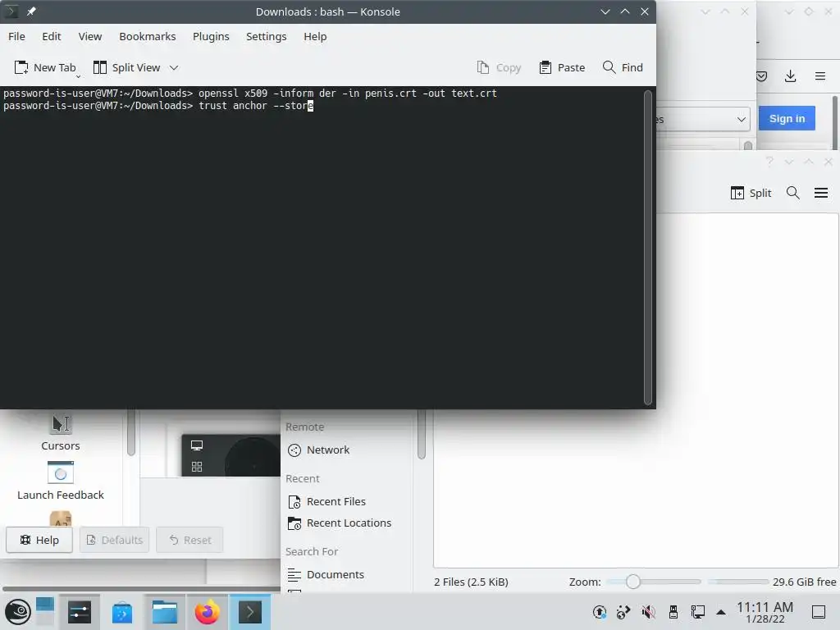Open the openSUSE application launcher

click(x=18, y=612)
